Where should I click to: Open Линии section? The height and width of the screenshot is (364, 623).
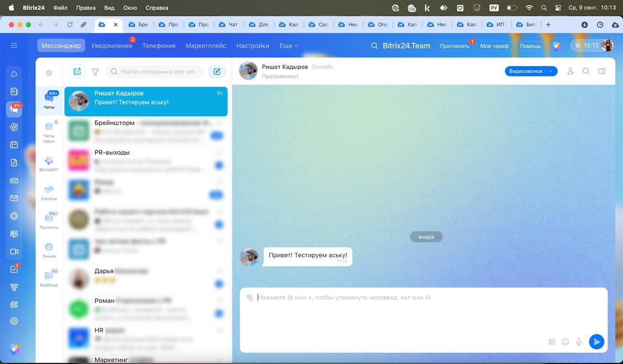pyautogui.click(x=49, y=250)
